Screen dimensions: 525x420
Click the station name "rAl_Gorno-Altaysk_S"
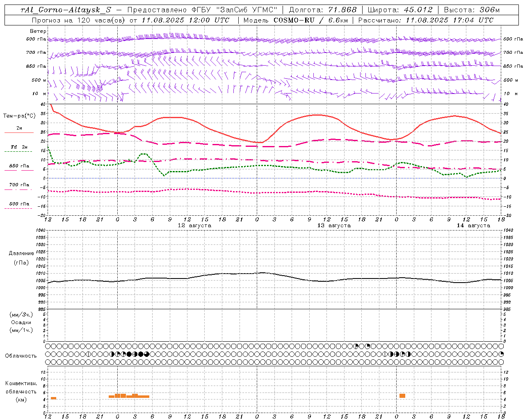[66, 10]
